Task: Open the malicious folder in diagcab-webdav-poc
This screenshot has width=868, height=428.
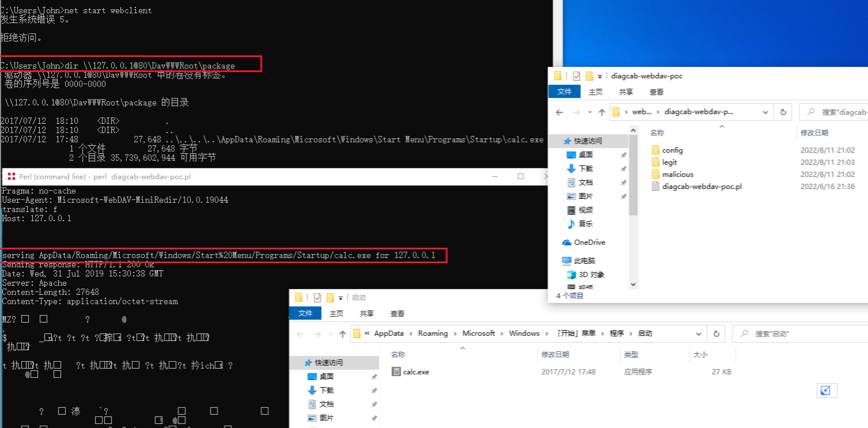Action: (677, 175)
